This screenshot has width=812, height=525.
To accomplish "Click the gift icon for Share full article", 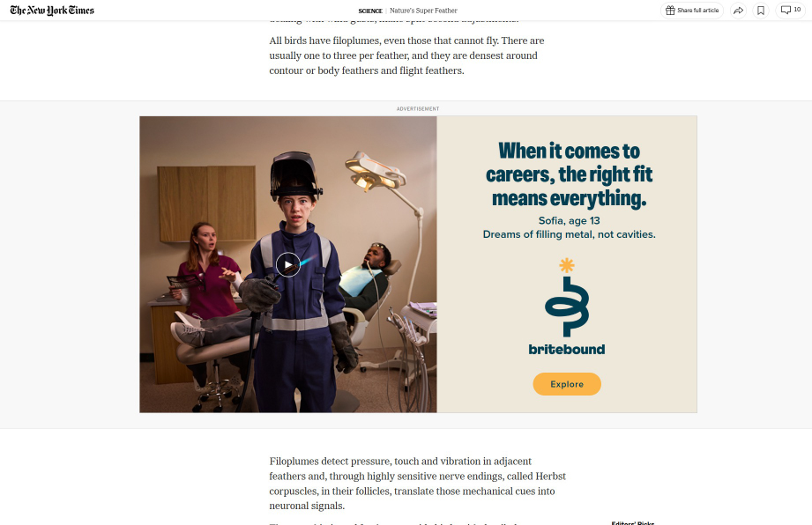I will click(x=670, y=11).
